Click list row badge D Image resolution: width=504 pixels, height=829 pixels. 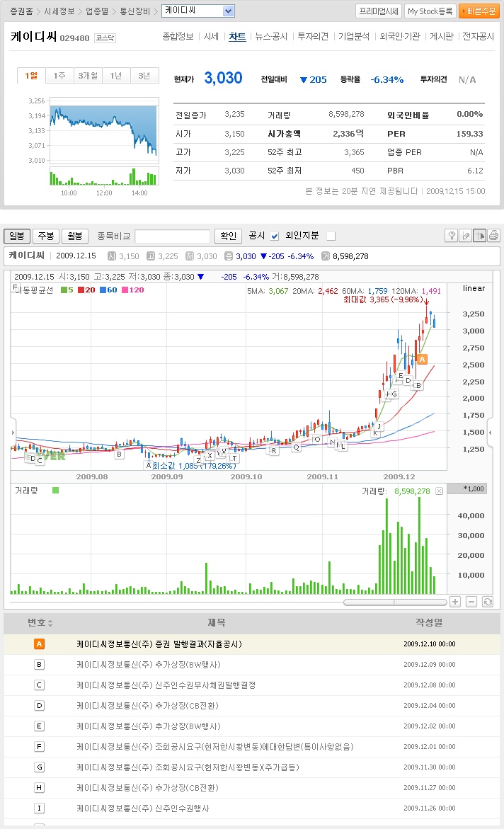click(39, 706)
